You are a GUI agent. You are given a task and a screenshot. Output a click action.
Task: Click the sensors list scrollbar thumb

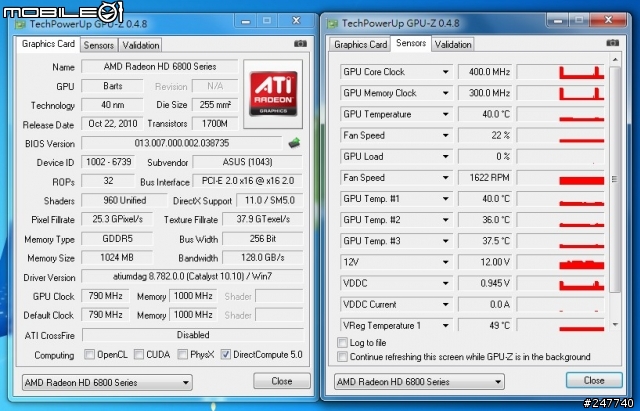click(x=615, y=179)
